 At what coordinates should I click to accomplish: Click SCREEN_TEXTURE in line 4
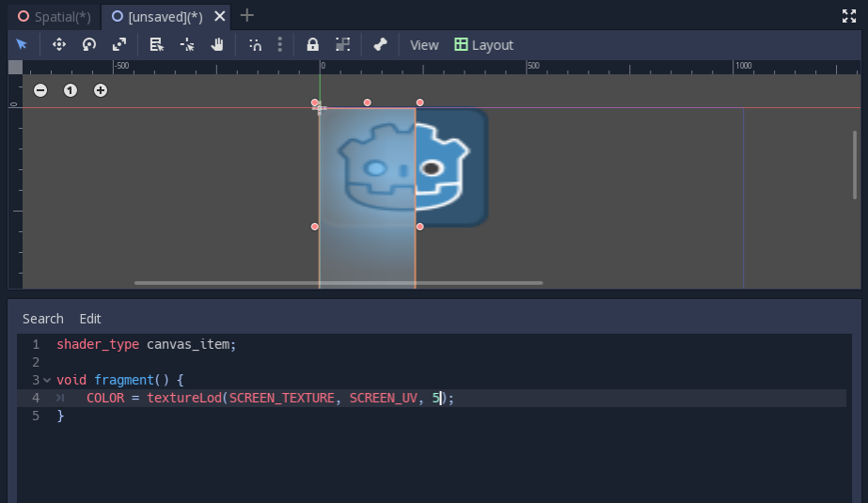[282, 398]
